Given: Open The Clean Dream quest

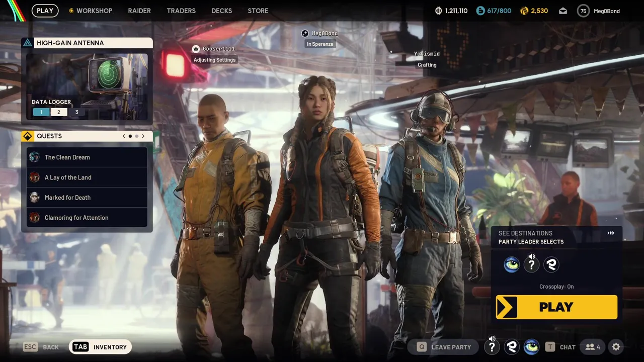Looking at the screenshot, I should [x=87, y=157].
